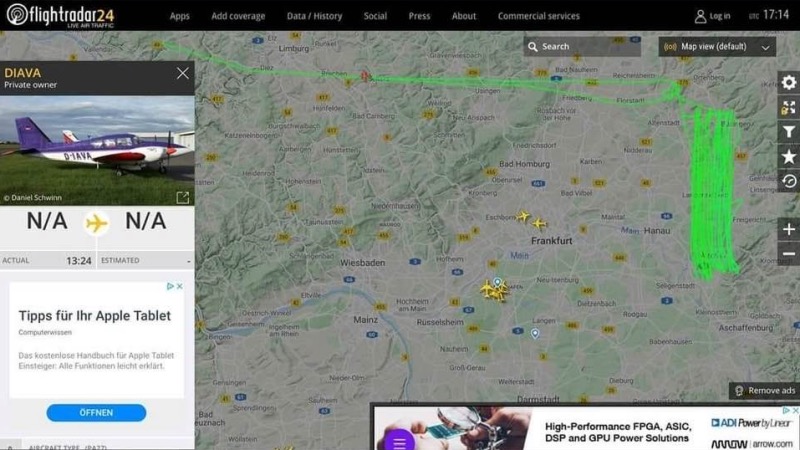The image size is (800, 450).
Task: Close the DIAVA flight panel
Action: 182,73
